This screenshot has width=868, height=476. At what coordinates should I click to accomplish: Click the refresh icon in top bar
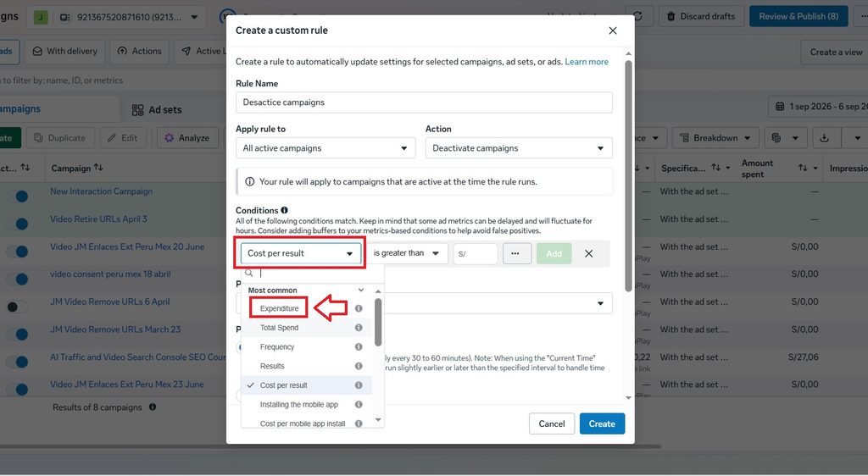coord(639,17)
